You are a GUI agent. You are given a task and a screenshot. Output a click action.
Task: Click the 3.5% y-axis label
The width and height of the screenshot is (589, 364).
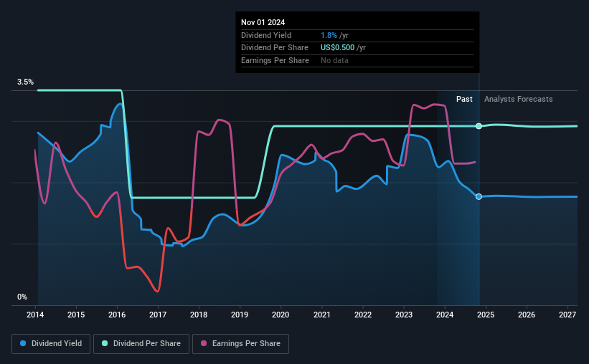point(25,82)
